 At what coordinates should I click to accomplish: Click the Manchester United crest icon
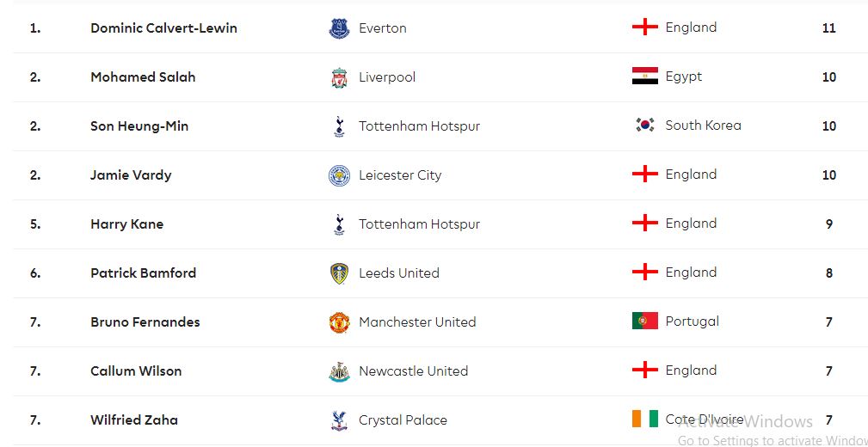(x=339, y=322)
